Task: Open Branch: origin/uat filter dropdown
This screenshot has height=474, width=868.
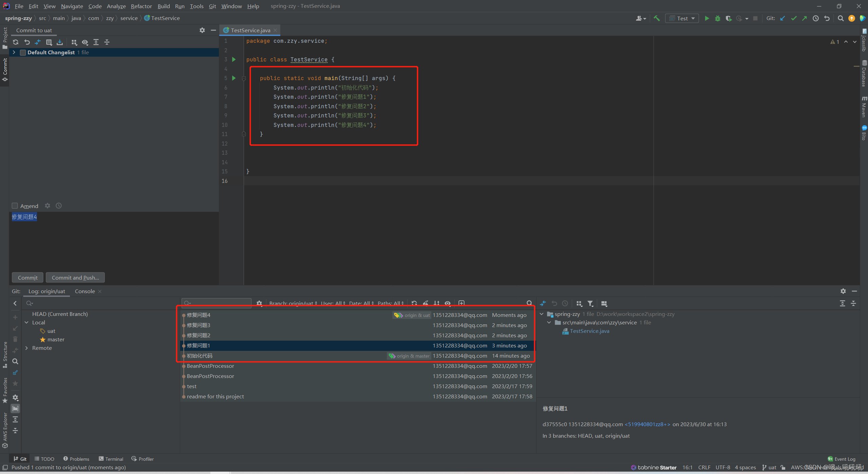Action: click(293, 303)
